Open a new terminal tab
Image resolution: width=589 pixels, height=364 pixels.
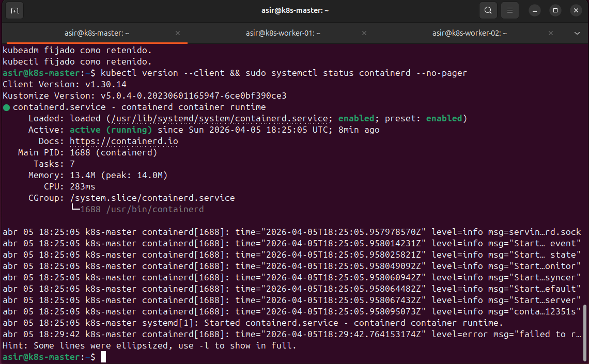pyautogui.click(x=14, y=10)
